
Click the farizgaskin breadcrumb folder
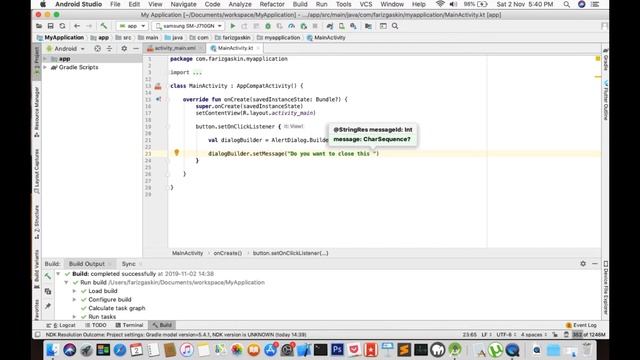(233, 38)
